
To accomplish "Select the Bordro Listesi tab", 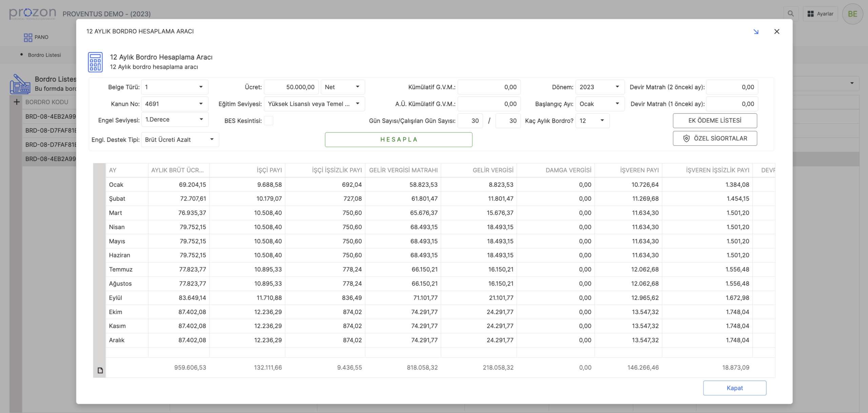I will (x=44, y=55).
